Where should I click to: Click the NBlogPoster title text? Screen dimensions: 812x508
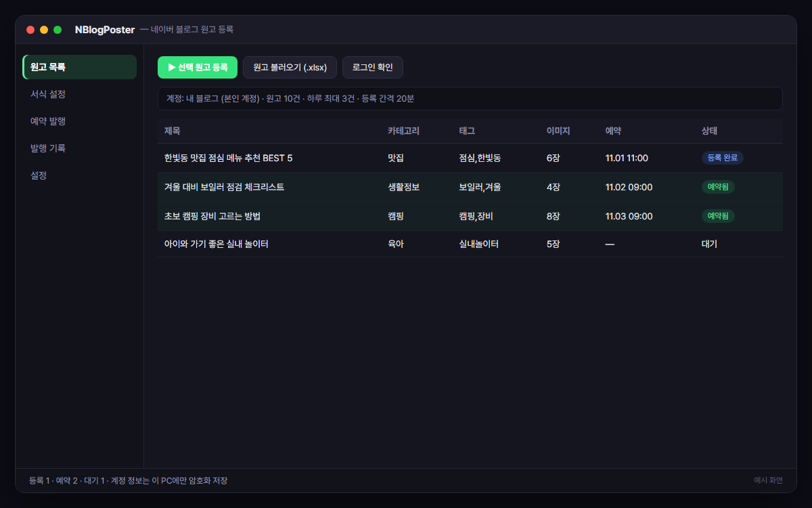coord(105,30)
